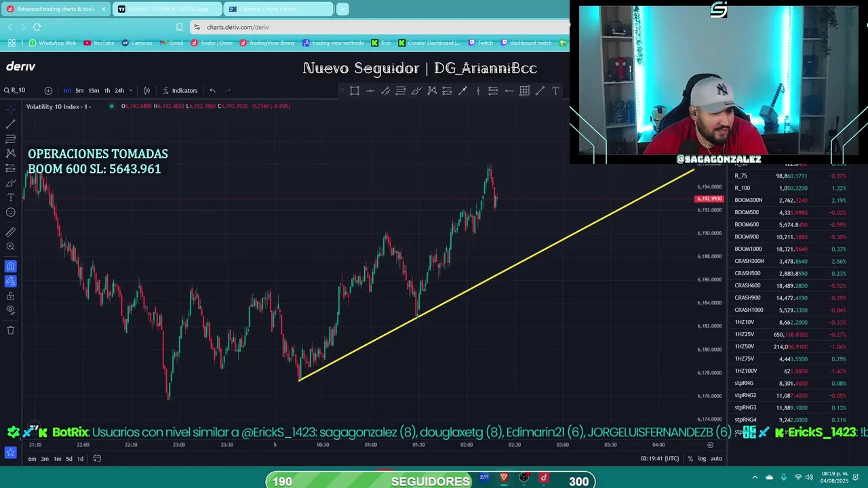Screen dimensions: 868x488
Task: Select grid table tool in floating toolbar
Action: [525, 91]
